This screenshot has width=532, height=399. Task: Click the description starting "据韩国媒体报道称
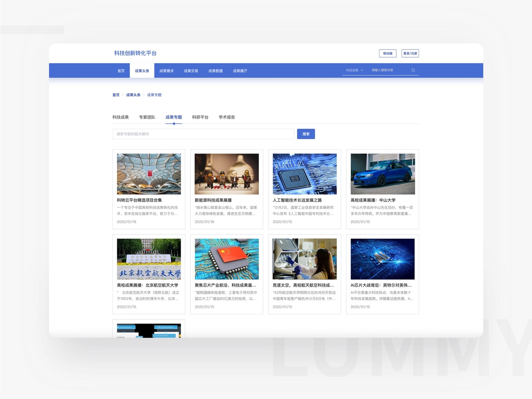226,296
